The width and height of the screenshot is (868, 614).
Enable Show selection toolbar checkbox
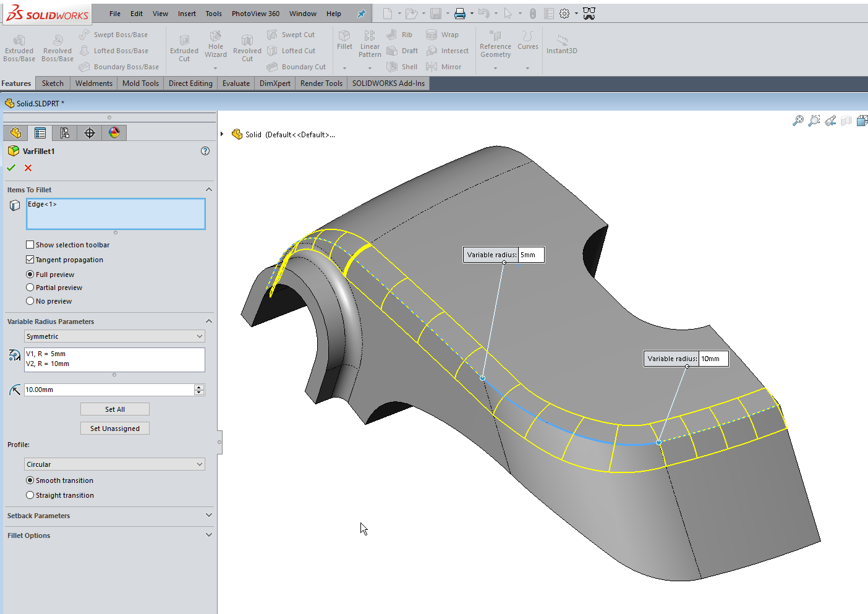pos(30,245)
